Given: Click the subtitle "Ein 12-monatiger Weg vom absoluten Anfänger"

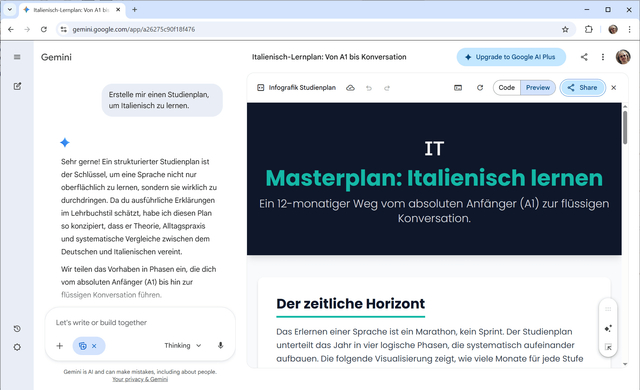Looking at the screenshot, I should (434, 211).
